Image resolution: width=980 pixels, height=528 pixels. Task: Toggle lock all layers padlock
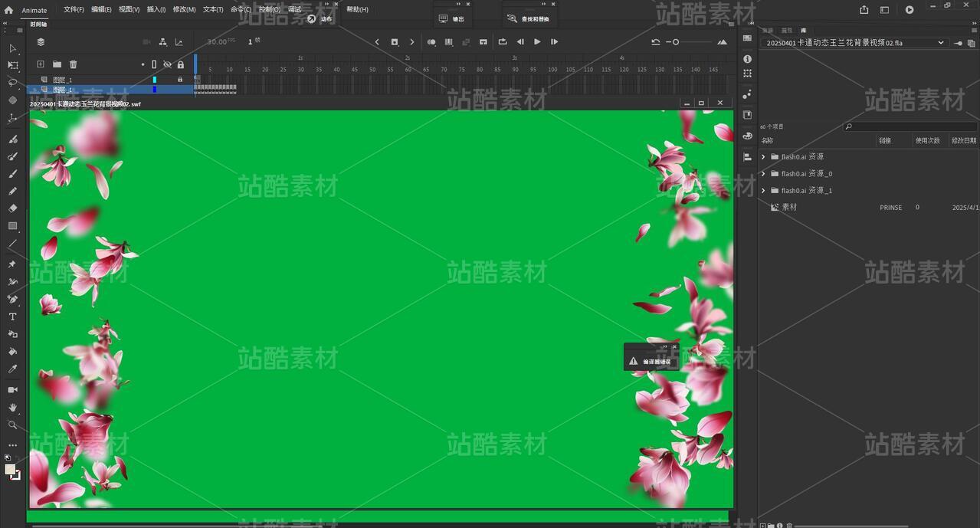click(x=181, y=64)
